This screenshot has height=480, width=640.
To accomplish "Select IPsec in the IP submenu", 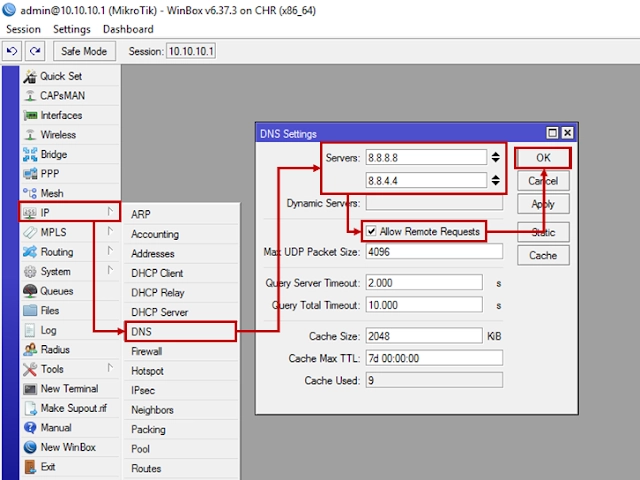I will (x=182, y=391).
